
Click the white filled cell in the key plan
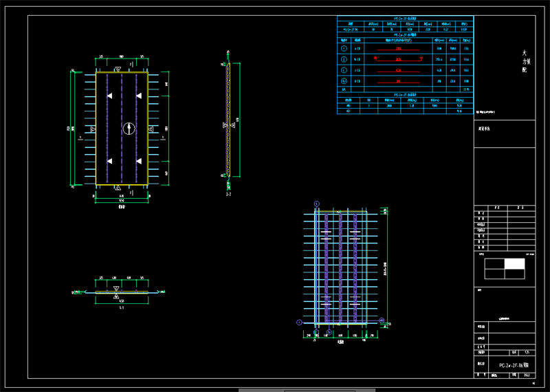(514, 264)
